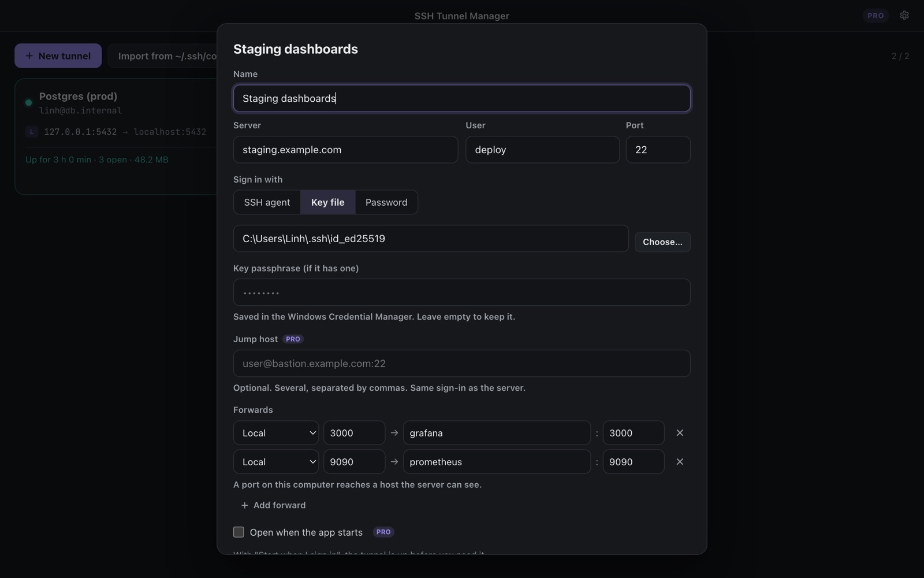This screenshot has height=578, width=924.
Task: Remove the grafana forward row
Action: (680, 433)
